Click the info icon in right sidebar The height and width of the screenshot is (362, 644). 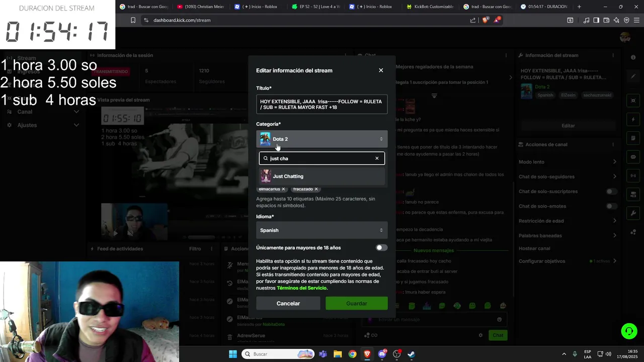pos(633,57)
